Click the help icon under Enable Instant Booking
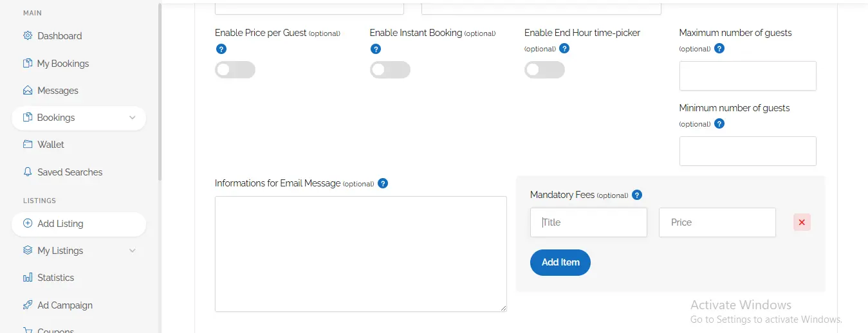 coord(376,49)
